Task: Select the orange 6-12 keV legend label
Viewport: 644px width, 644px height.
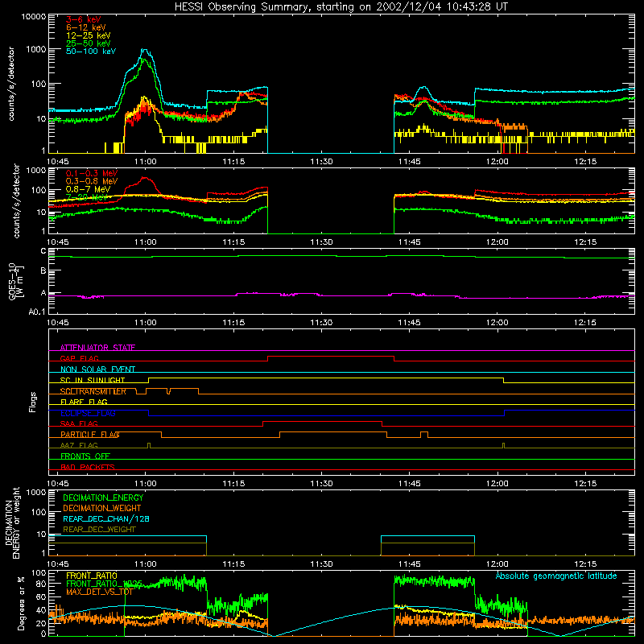Action: pos(85,27)
